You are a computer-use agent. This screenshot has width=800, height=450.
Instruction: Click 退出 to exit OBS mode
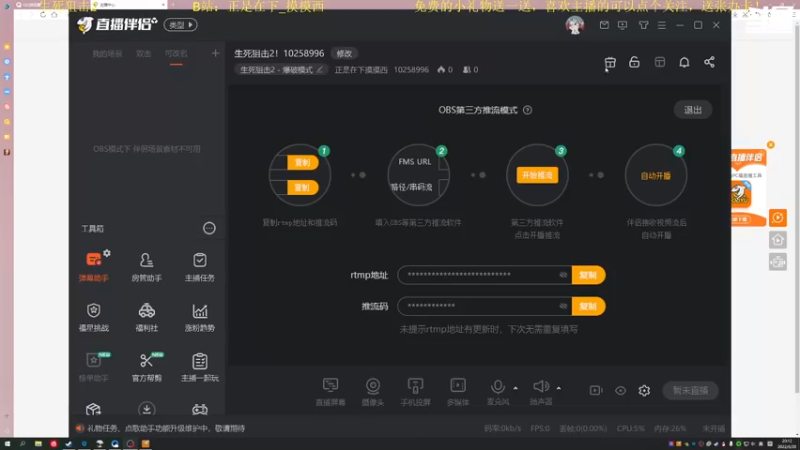[x=693, y=110]
